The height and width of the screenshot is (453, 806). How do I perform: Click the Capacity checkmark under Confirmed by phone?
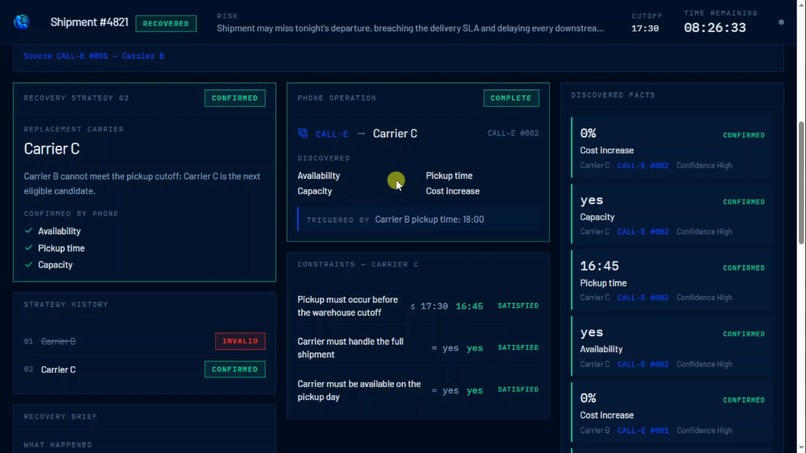click(x=28, y=265)
